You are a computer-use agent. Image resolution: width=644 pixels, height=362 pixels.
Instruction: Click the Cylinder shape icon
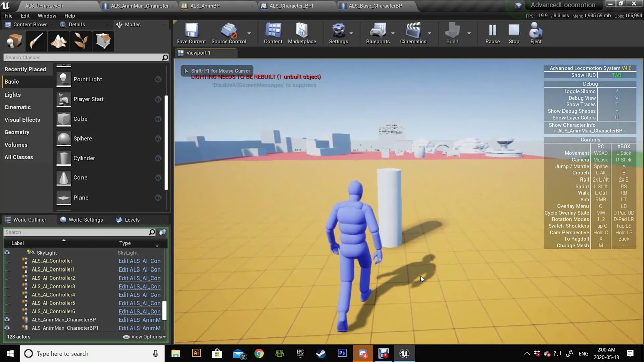coord(64,158)
